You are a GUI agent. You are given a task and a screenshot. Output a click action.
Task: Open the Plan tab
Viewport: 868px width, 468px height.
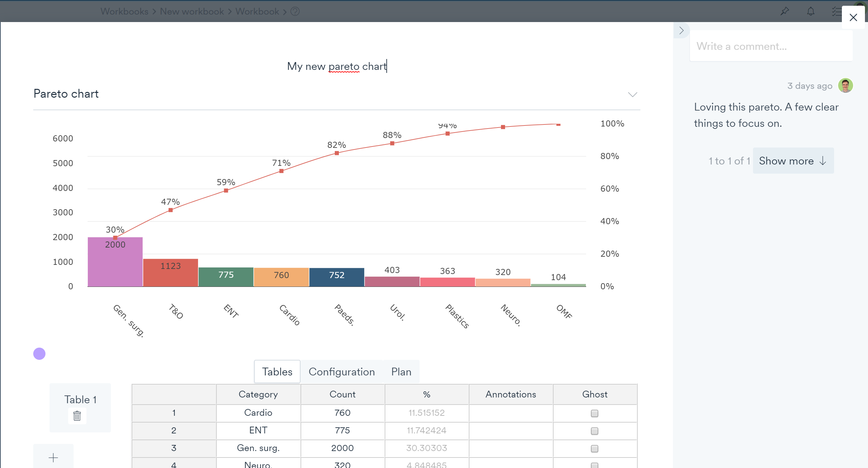(x=401, y=372)
